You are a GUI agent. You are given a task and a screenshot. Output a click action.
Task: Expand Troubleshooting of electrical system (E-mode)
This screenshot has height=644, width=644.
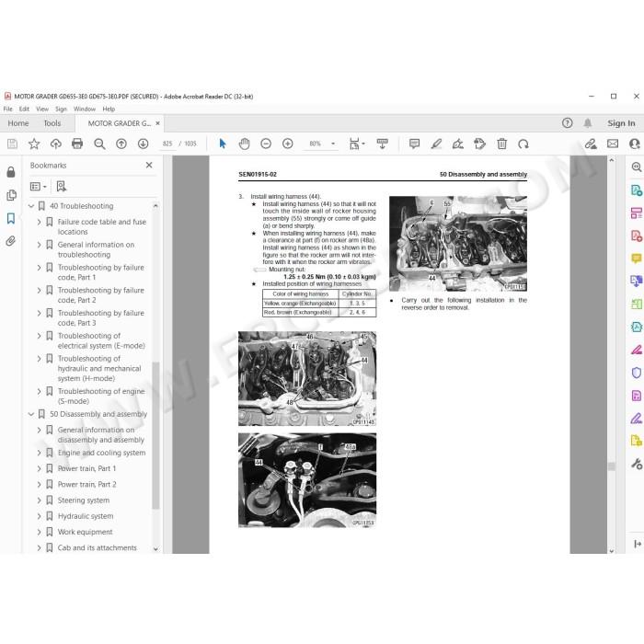point(39,336)
